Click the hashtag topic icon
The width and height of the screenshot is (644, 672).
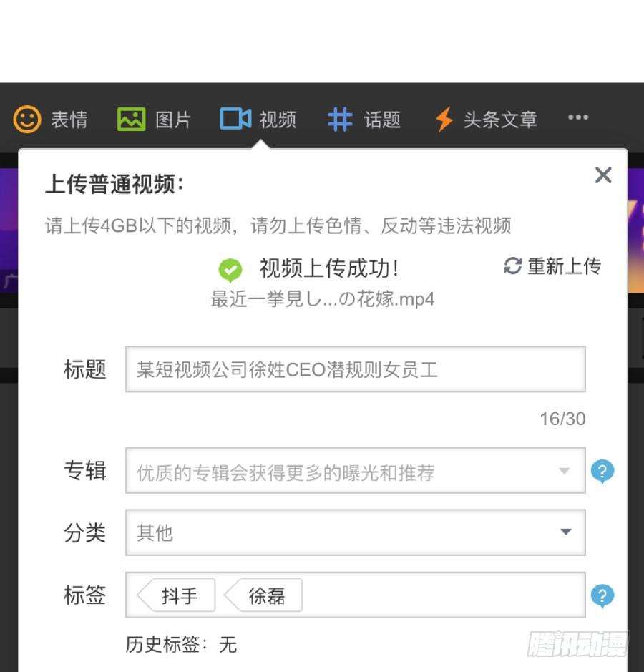pos(340,120)
